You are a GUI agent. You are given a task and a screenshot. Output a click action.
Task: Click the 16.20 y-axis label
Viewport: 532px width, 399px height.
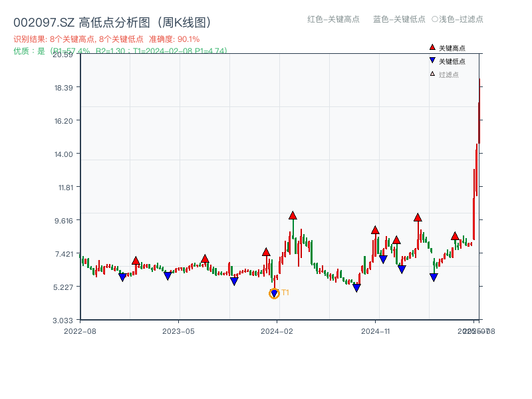click(63, 121)
